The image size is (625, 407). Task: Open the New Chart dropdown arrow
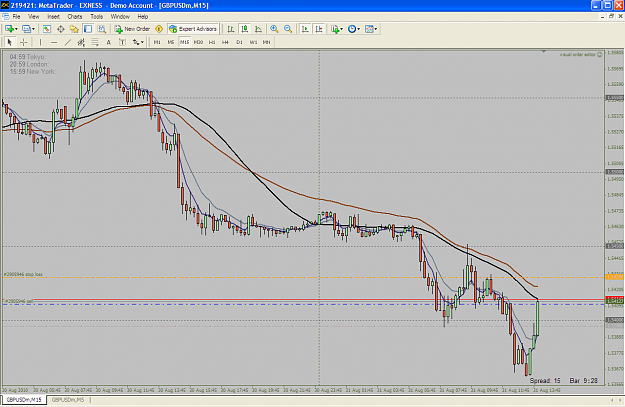tap(16, 29)
